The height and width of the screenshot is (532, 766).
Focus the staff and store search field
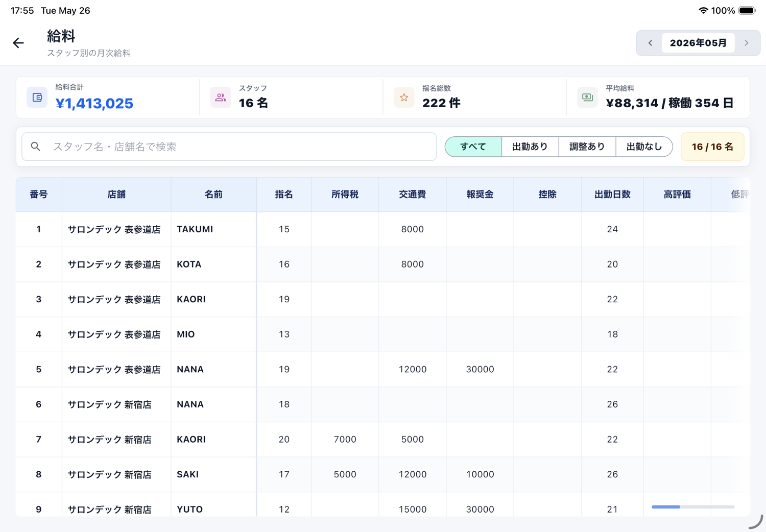(229, 147)
